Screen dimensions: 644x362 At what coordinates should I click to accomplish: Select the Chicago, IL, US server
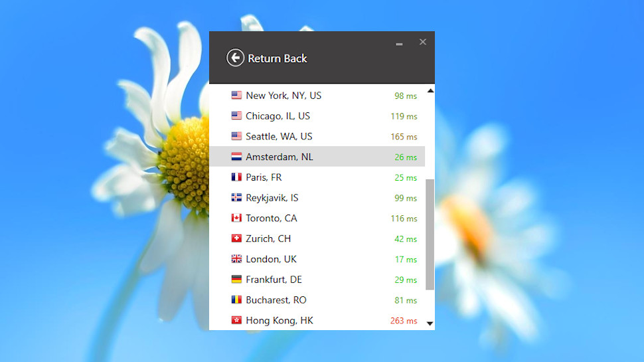click(x=317, y=116)
